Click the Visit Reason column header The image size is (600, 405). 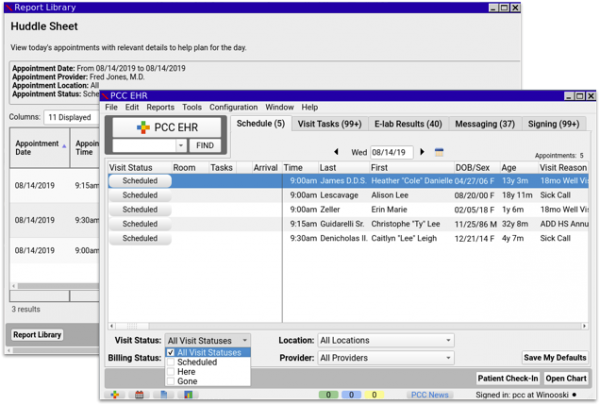(562, 168)
